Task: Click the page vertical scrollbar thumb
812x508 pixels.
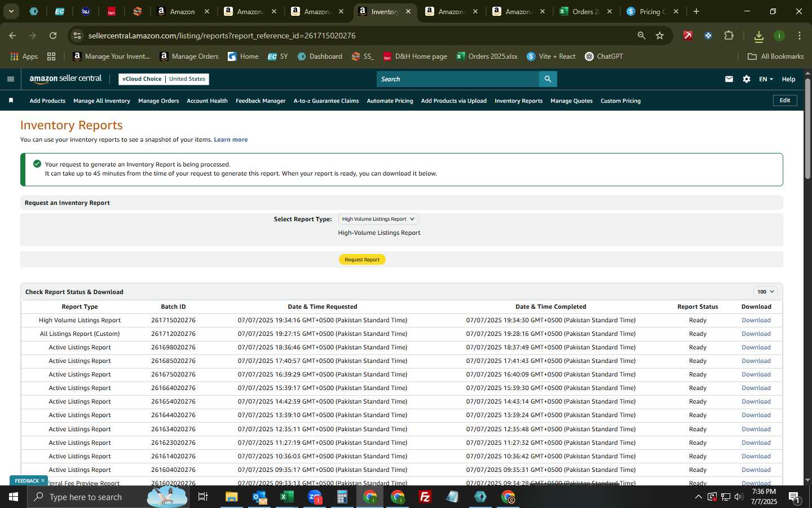Action: coord(807,129)
